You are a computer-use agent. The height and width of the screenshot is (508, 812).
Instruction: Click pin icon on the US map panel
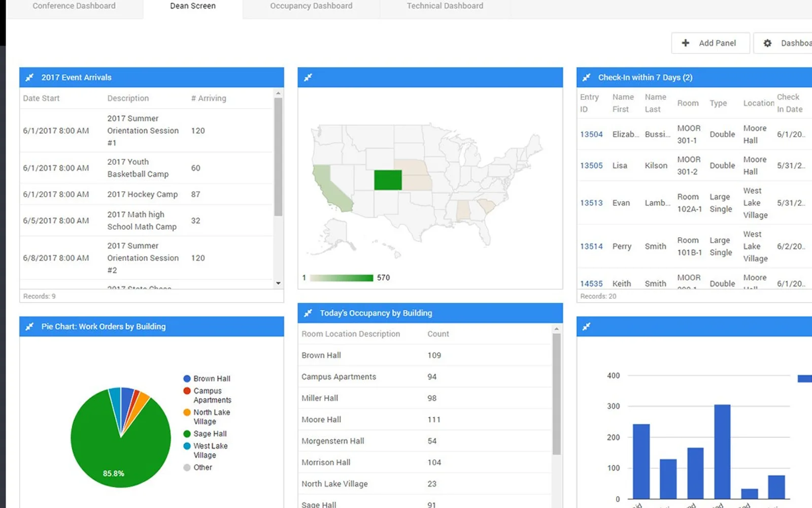pyautogui.click(x=308, y=77)
